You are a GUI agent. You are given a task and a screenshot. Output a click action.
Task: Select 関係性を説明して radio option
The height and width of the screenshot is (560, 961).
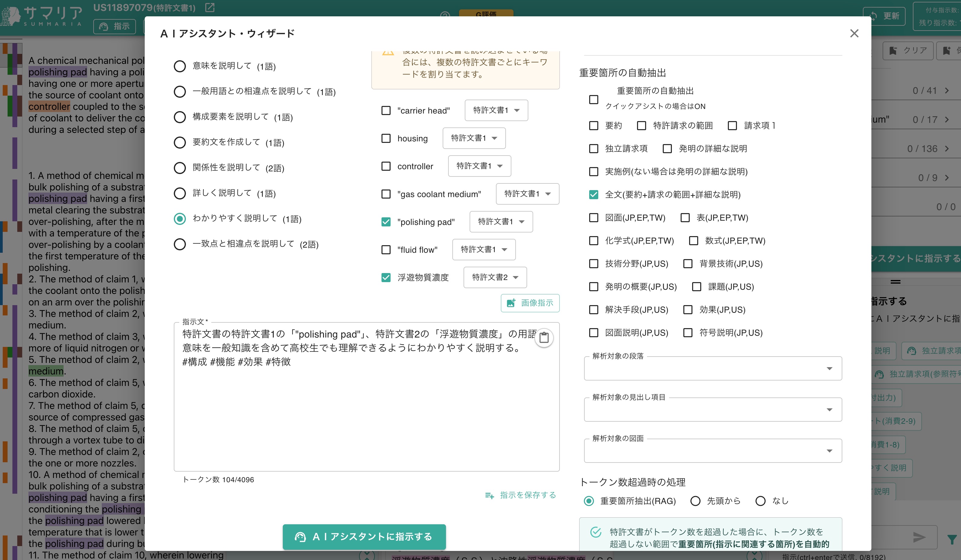(180, 168)
